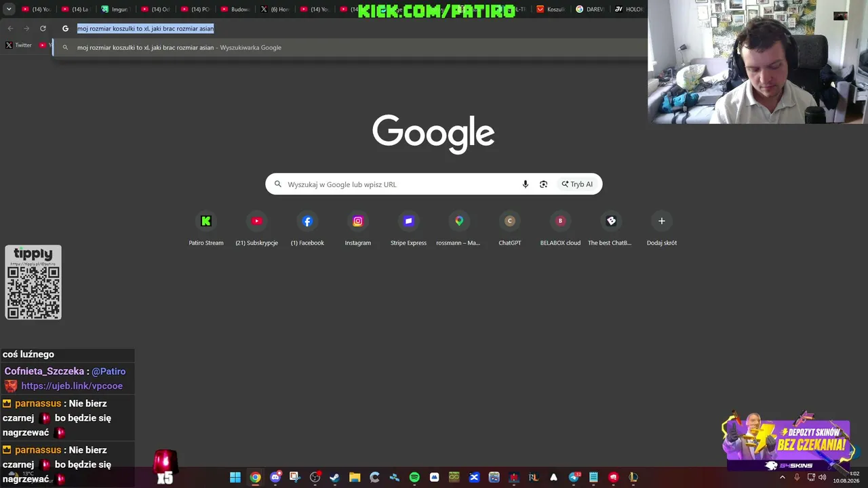The image size is (868, 488).
Task: Switch to the DAREV tab
Action: tap(590, 9)
